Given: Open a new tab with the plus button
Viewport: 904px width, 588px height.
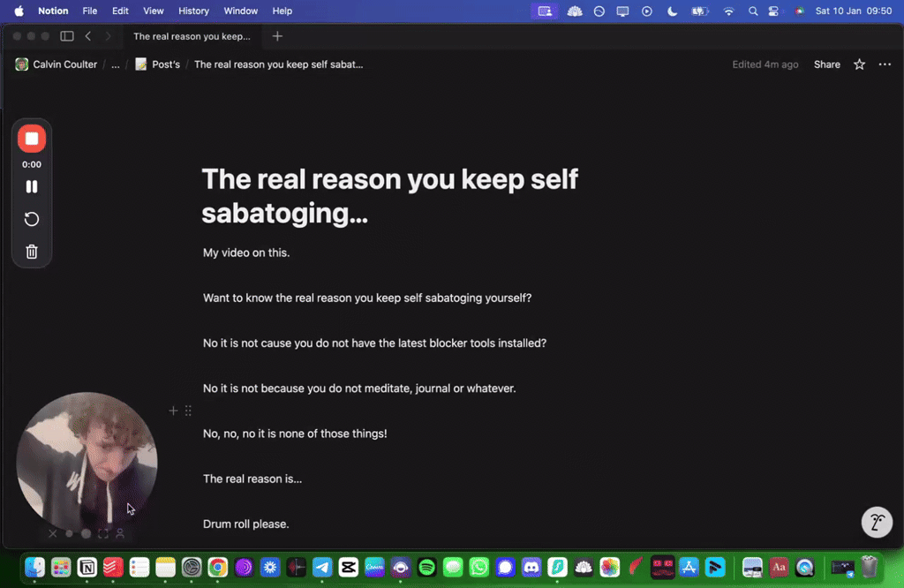Looking at the screenshot, I should click(277, 36).
